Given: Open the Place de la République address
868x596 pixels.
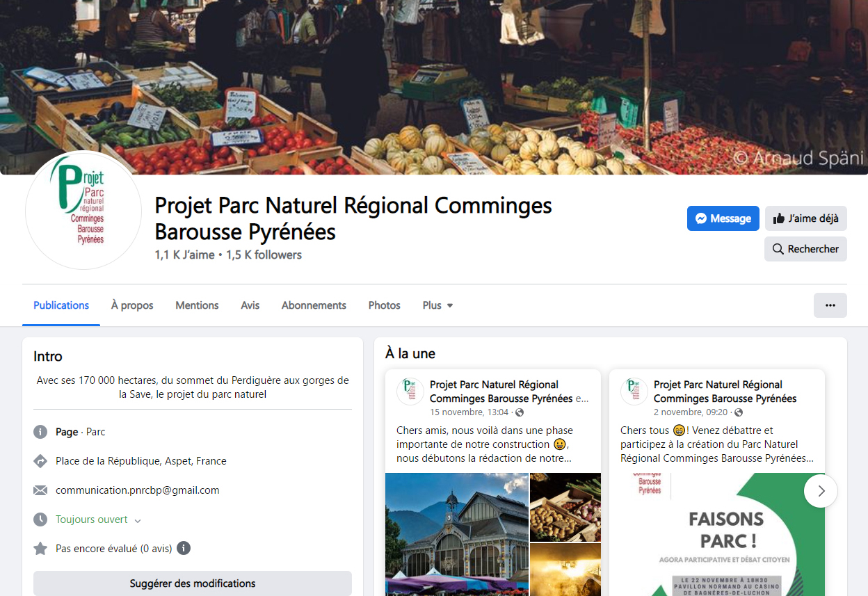Looking at the screenshot, I should pos(141,461).
